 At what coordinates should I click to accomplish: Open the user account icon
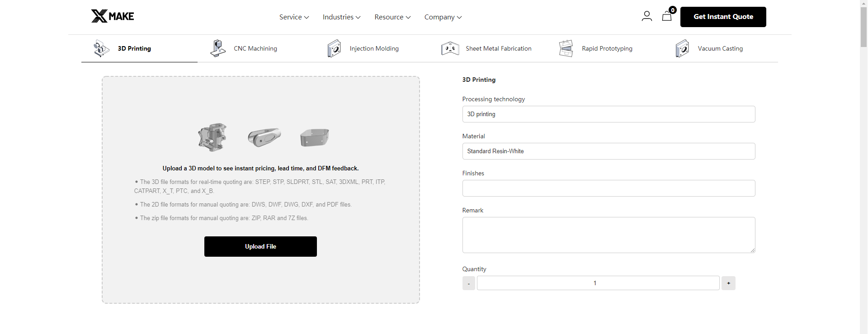(x=646, y=16)
